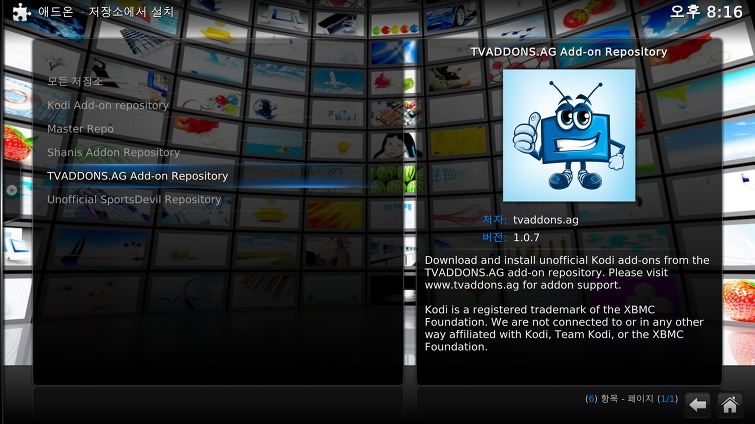The image size is (755, 424).
Task: Click the 'Download and install unofficial' description paragraph
Action: pos(567,272)
